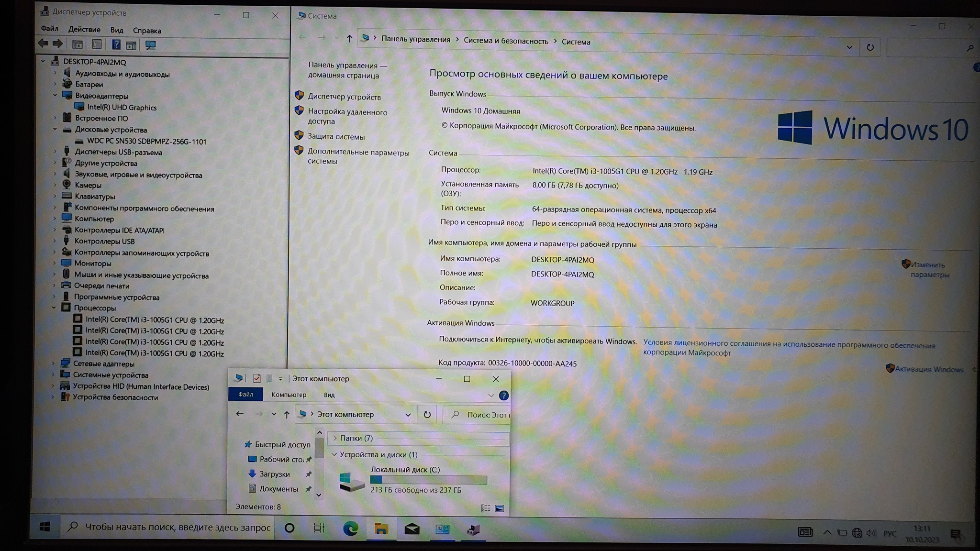Collapse the Процессоры tree node
The width and height of the screenshot is (980, 551).
(54, 308)
